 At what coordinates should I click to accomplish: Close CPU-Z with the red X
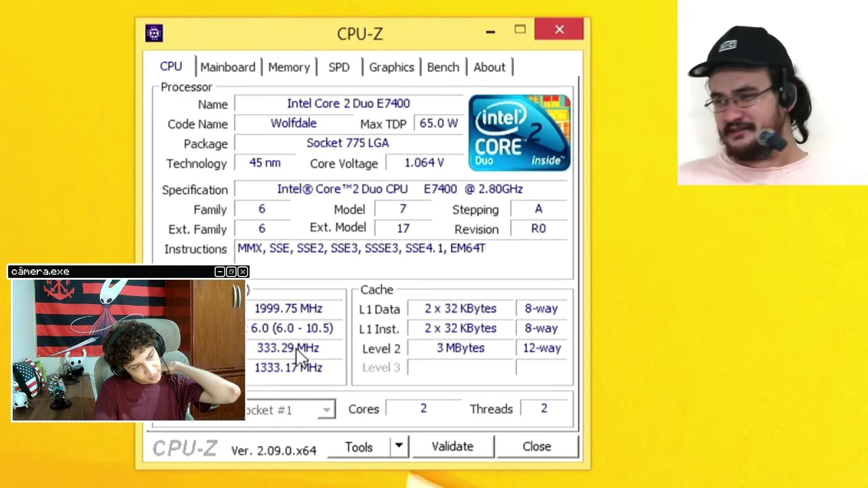coord(559,30)
